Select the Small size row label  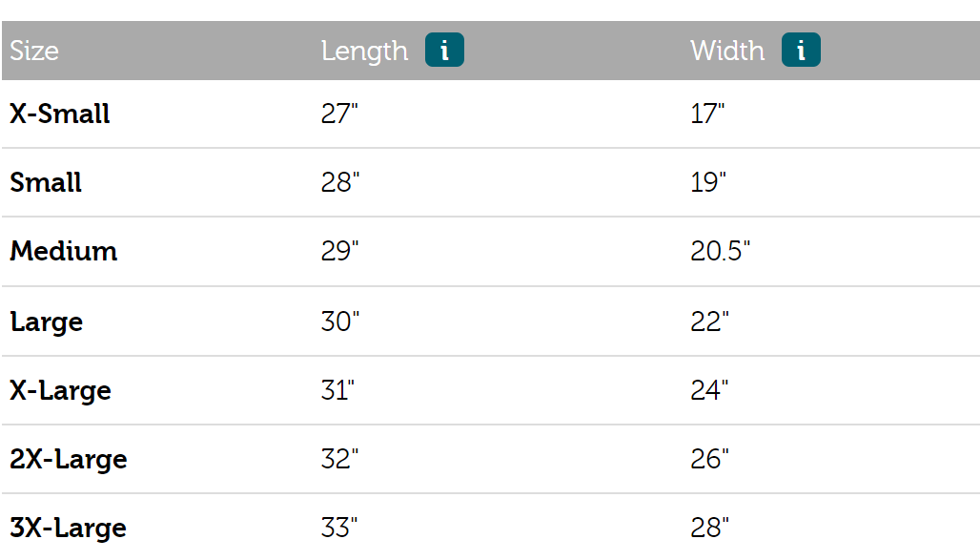(x=46, y=182)
